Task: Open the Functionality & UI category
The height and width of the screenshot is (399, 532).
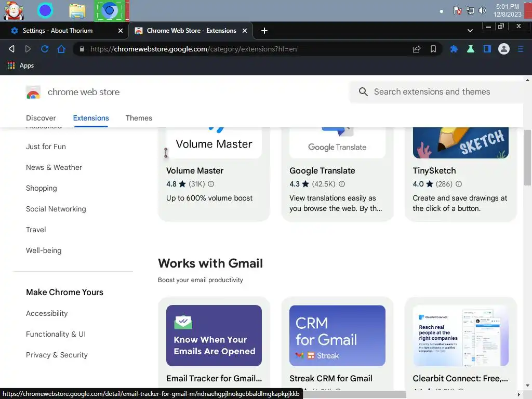Action: (56, 334)
